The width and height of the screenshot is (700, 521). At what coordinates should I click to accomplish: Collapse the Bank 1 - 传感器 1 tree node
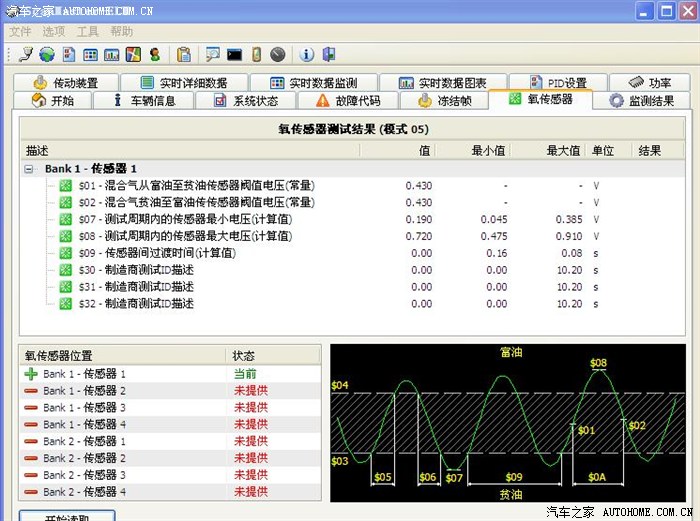(x=30, y=169)
